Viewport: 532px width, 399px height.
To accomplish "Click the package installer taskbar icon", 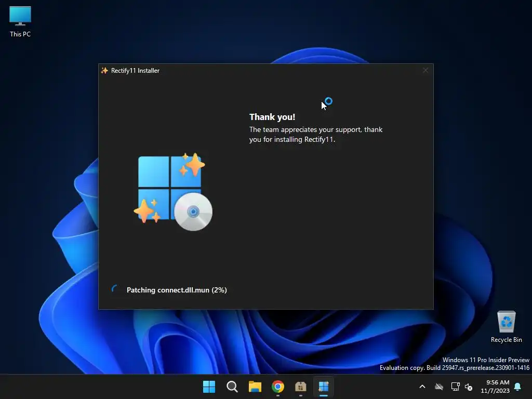I will 301,387.
